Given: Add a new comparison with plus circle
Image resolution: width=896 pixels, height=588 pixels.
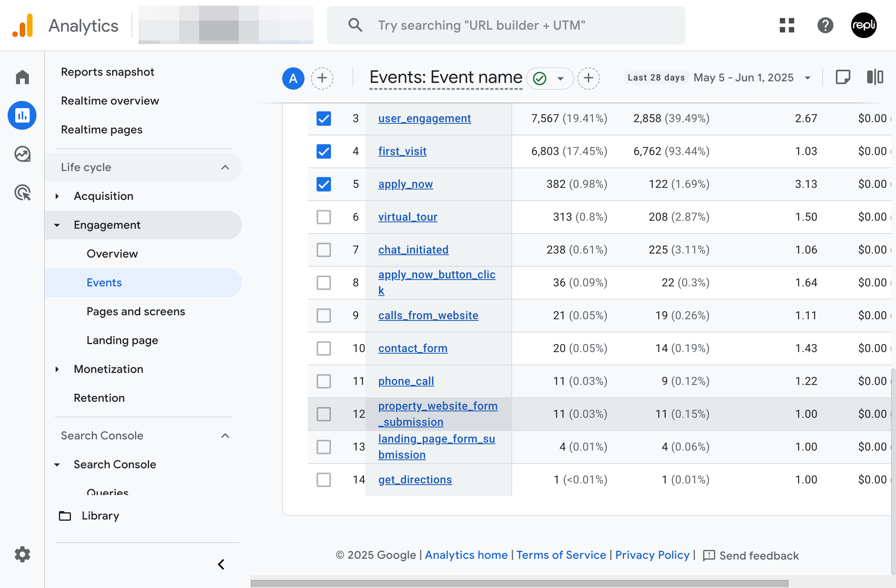Looking at the screenshot, I should point(322,78).
